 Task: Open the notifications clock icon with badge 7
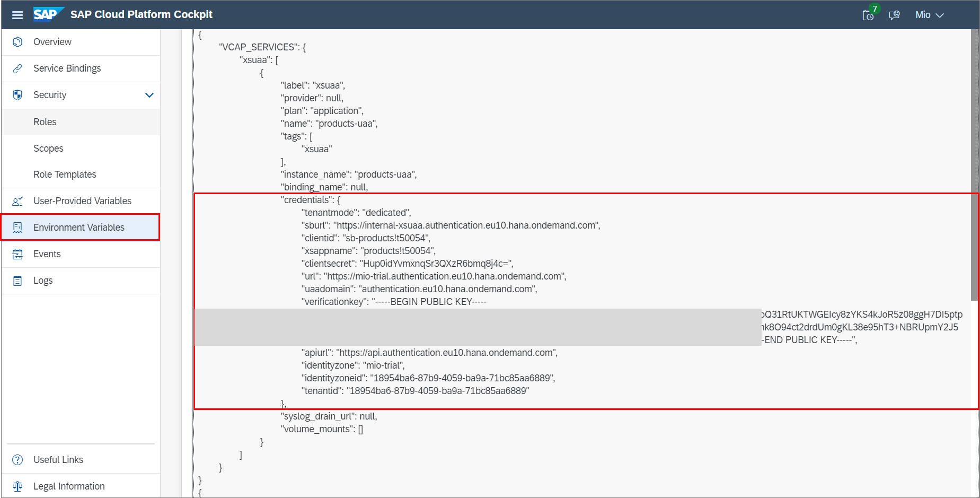869,14
